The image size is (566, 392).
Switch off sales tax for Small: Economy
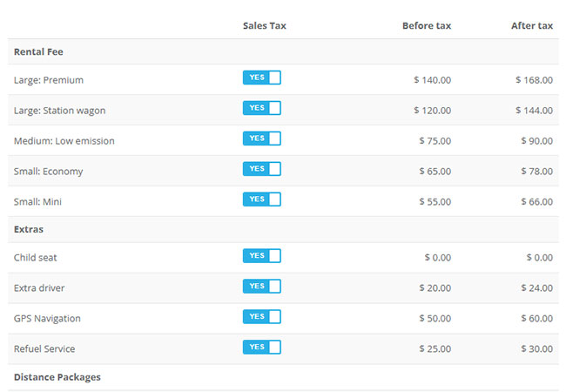pyautogui.click(x=262, y=169)
